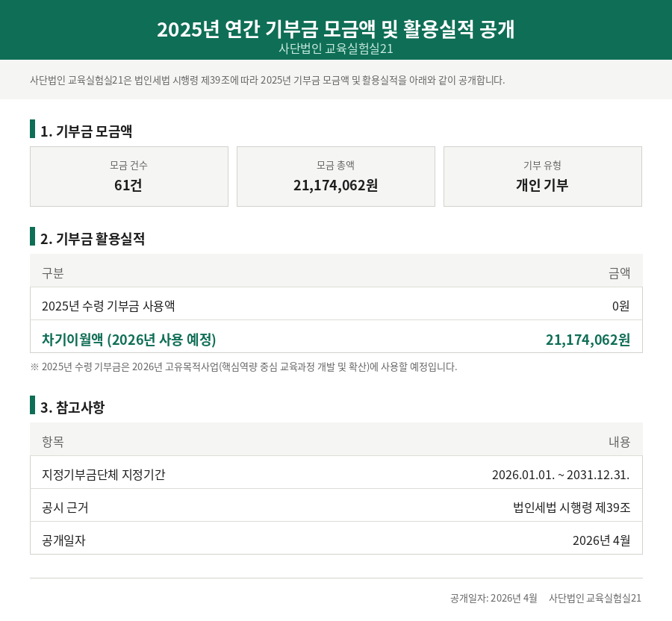Click the 3. 참고사항 section heading
Image resolution: width=672 pixels, height=621 pixels.
coord(72,408)
